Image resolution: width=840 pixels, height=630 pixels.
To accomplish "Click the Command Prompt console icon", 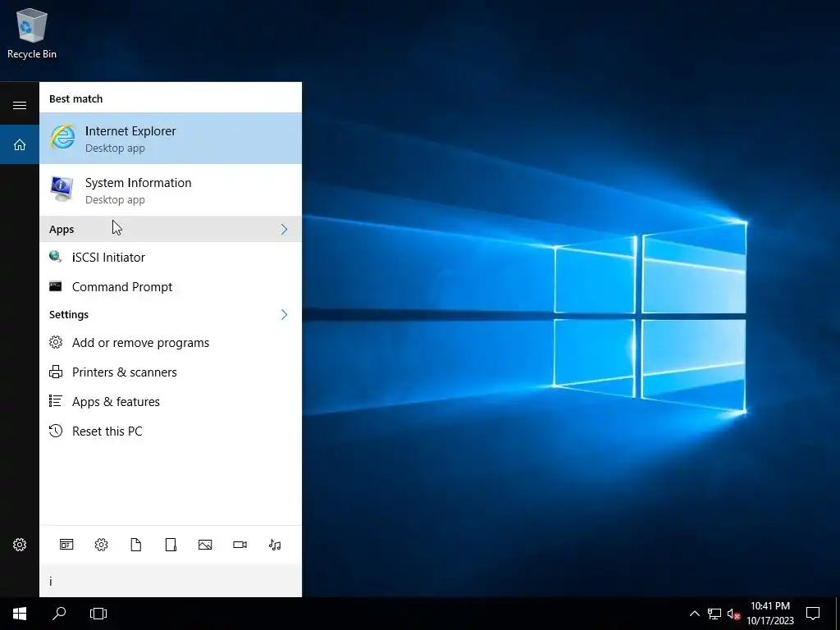I will [x=55, y=286].
